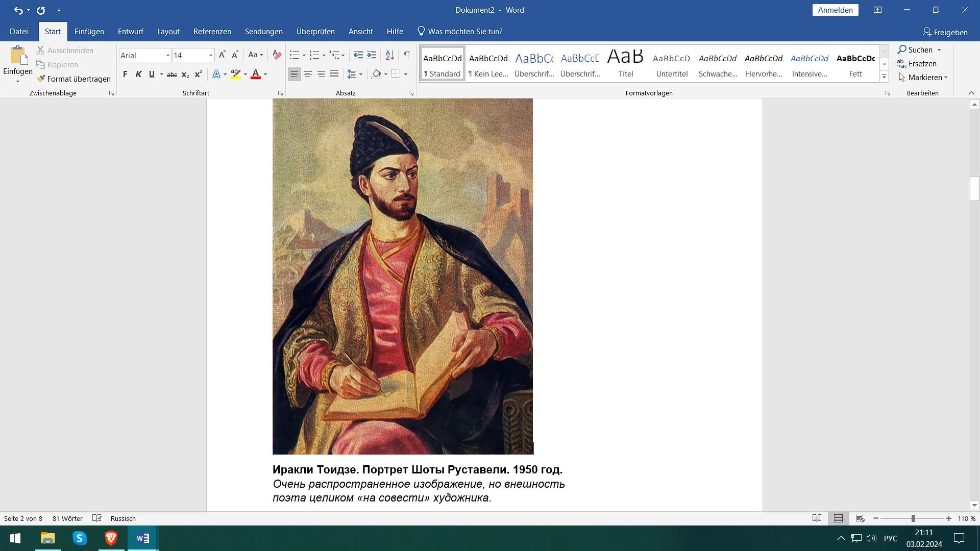Expand the font size dropdown
The image size is (980, 551).
click(x=210, y=55)
